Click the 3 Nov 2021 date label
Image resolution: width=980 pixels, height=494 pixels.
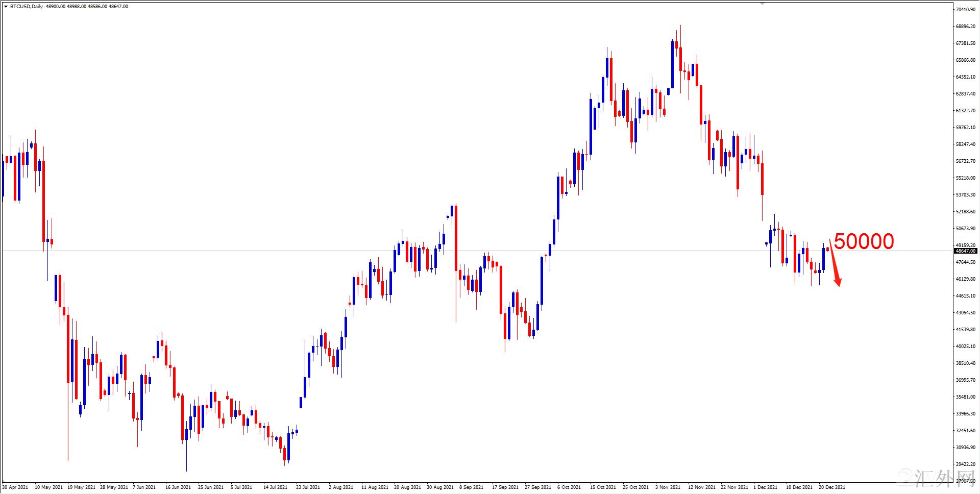pos(668,487)
